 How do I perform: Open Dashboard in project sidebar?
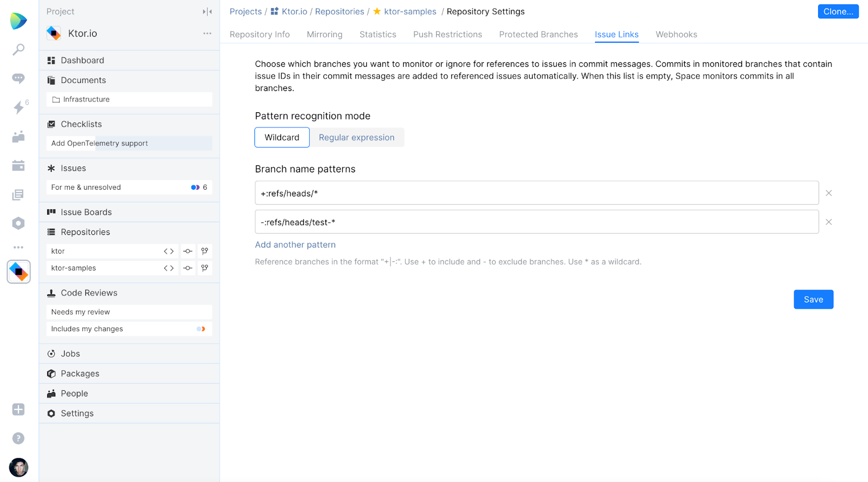click(x=129, y=60)
